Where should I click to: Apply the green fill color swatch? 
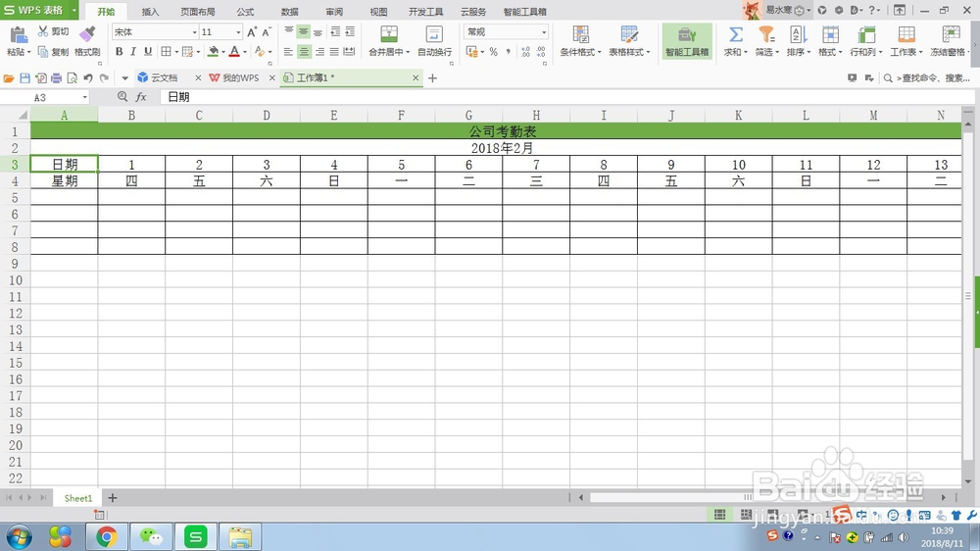point(213,52)
